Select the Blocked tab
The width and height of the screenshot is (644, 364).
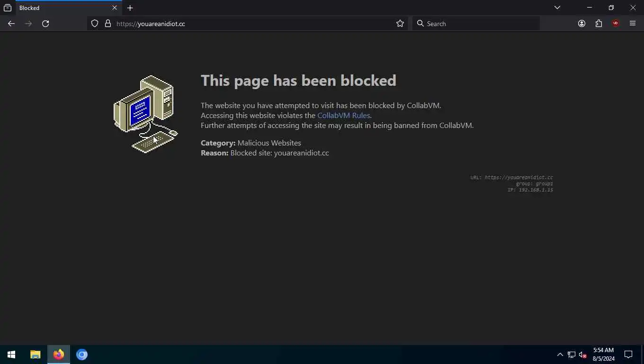[68, 8]
